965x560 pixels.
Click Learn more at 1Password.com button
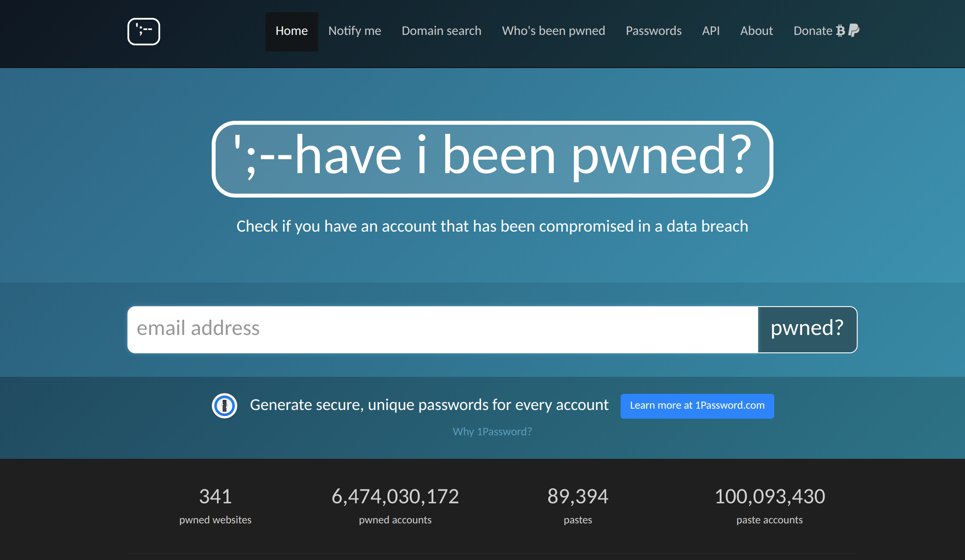point(697,406)
